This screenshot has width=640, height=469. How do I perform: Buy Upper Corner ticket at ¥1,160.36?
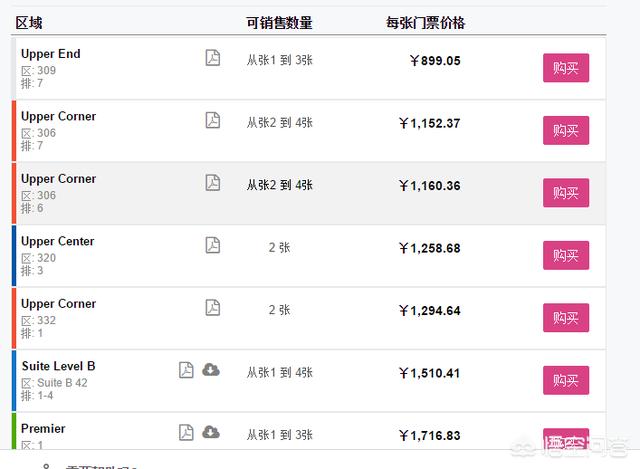tap(566, 193)
